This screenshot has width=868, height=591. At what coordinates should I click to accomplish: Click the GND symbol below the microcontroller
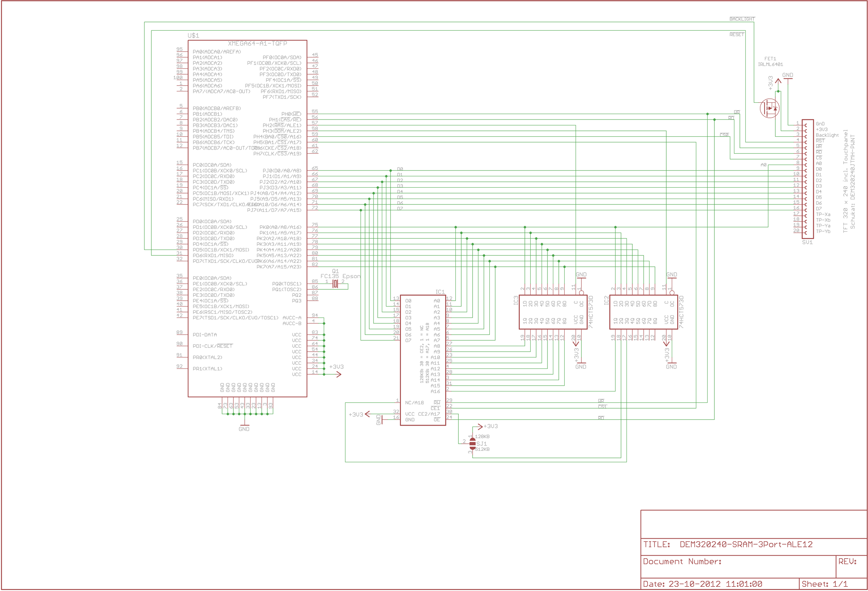[x=244, y=426]
